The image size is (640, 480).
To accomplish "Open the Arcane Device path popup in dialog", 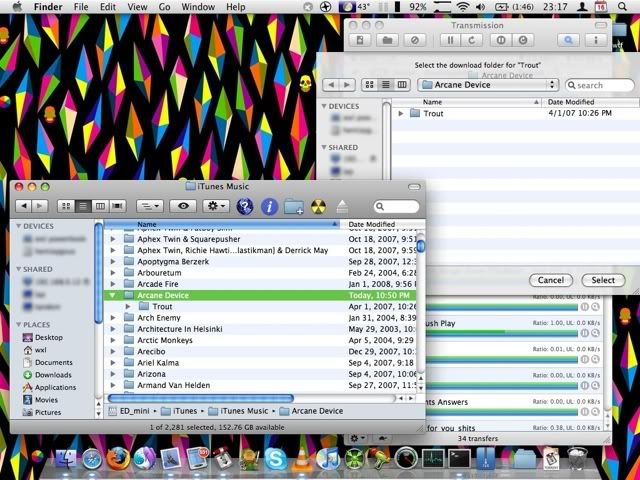I will tap(488, 85).
